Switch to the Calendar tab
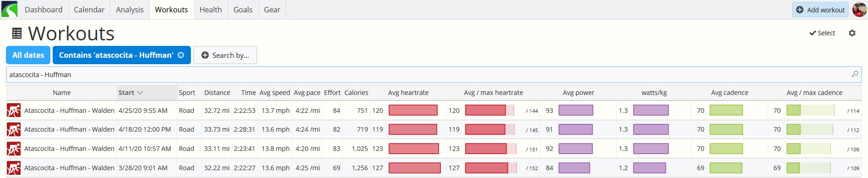Viewport: 868px width, 178px height. [89, 10]
